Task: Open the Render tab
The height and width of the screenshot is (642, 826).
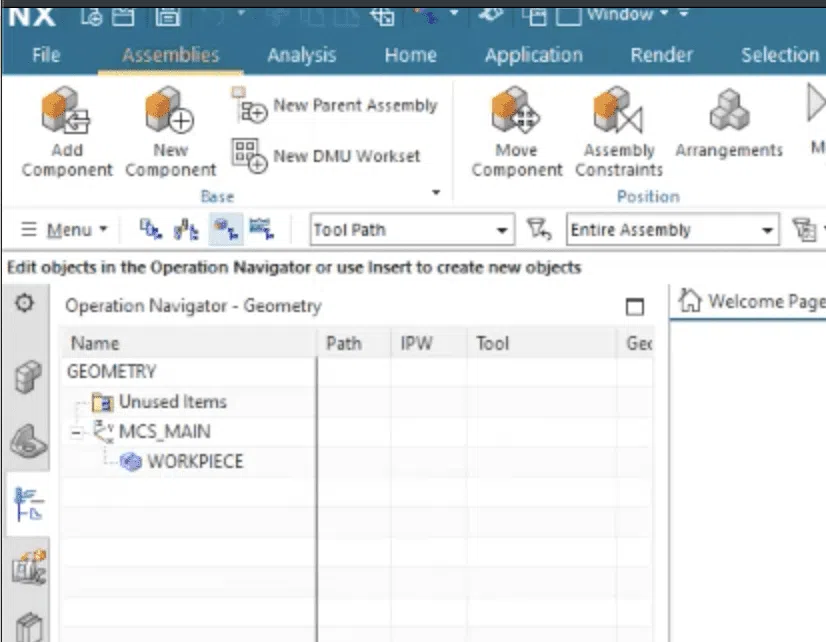Action: pyautogui.click(x=662, y=55)
